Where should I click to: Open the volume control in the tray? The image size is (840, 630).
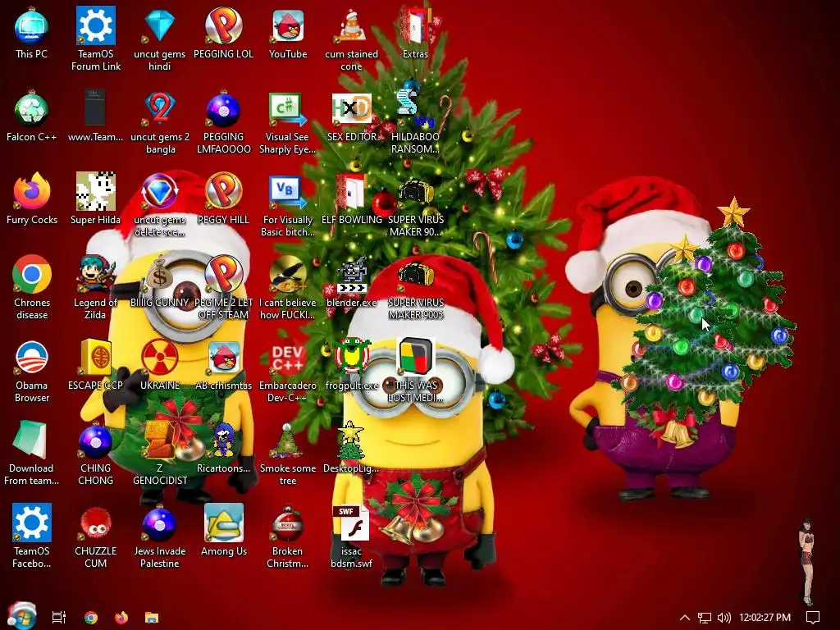point(724,618)
